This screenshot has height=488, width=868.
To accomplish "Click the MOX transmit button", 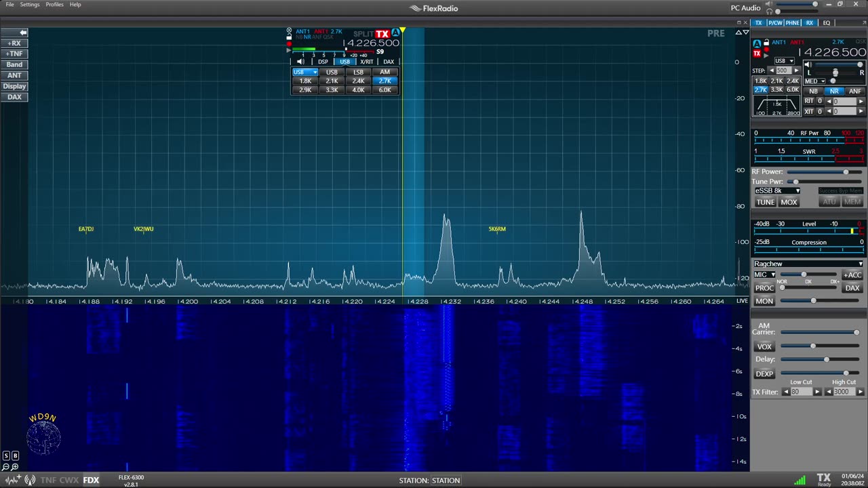I will point(789,202).
